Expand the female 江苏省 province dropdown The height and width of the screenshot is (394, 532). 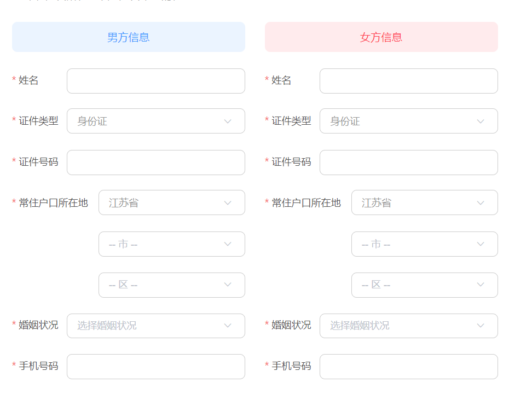tap(425, 202)
